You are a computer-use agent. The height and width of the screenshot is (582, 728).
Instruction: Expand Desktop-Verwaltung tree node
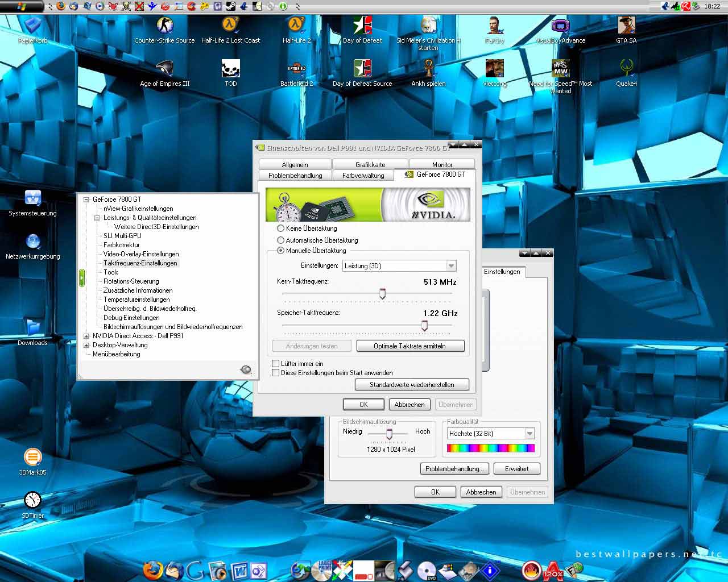tap(86, 345)
